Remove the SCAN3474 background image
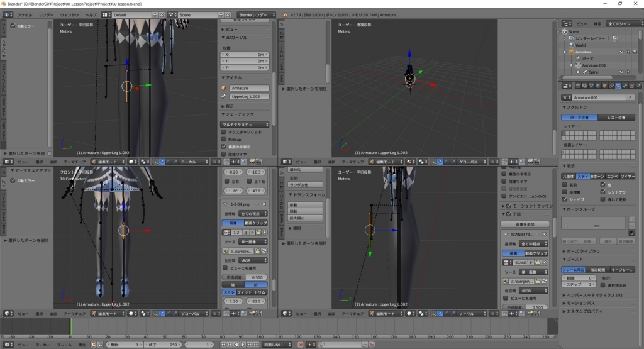The image size is (644, 349). (x=544, y=235)
